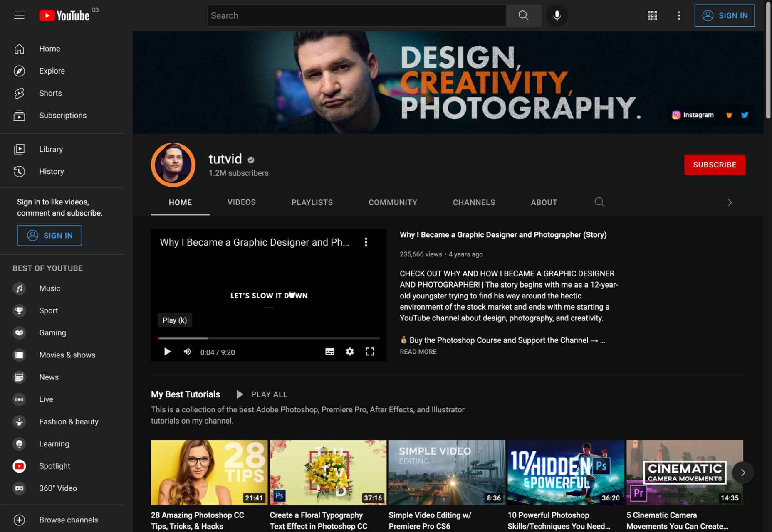The image size is (772, 532).
Task: Open the Learning category
Action: (x=62, y=443)
